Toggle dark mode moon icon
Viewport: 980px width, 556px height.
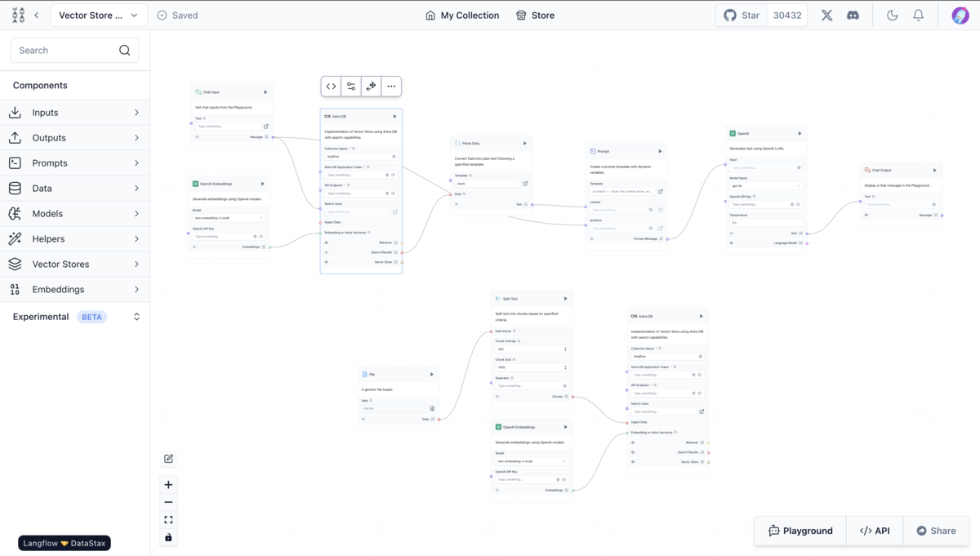tap(893, 16)
